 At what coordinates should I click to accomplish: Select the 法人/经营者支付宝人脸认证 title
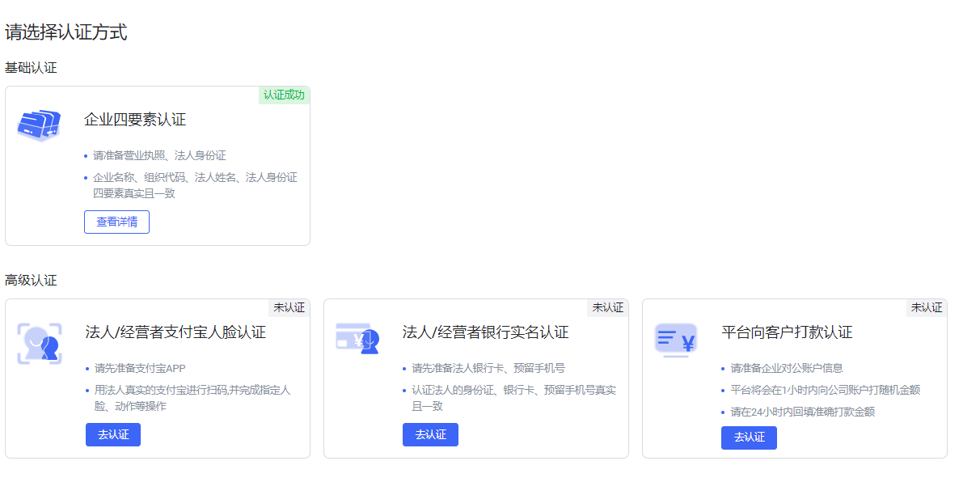coord(175,332)
